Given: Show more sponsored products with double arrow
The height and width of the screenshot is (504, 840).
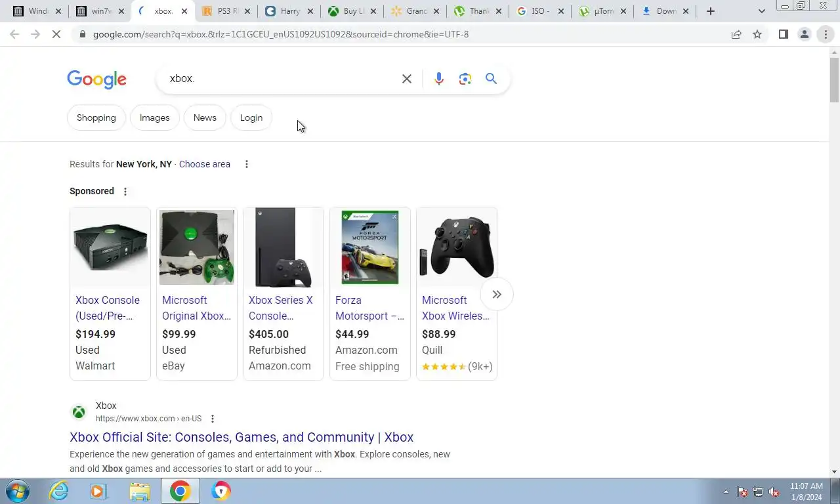Looking at the screenshot, I should click(x=497, y=295).
